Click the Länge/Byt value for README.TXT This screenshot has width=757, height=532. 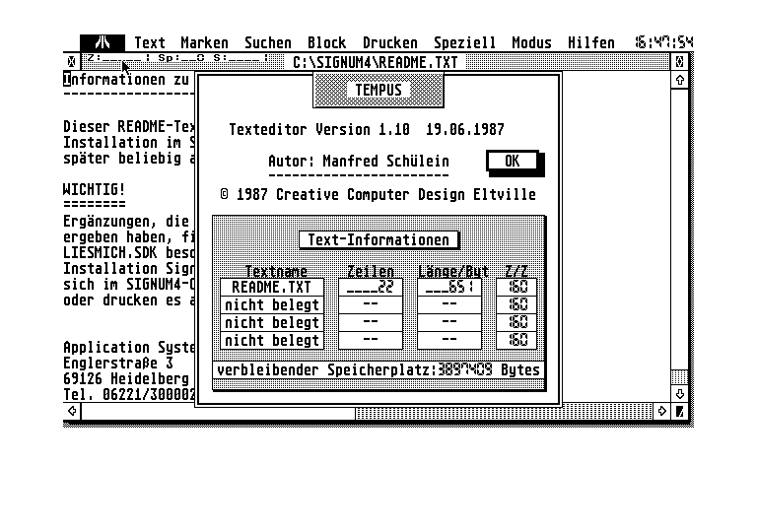[x=449, y=288]
